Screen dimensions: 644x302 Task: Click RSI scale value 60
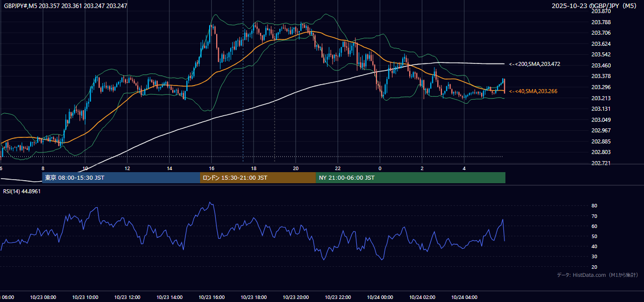(594, 226)
